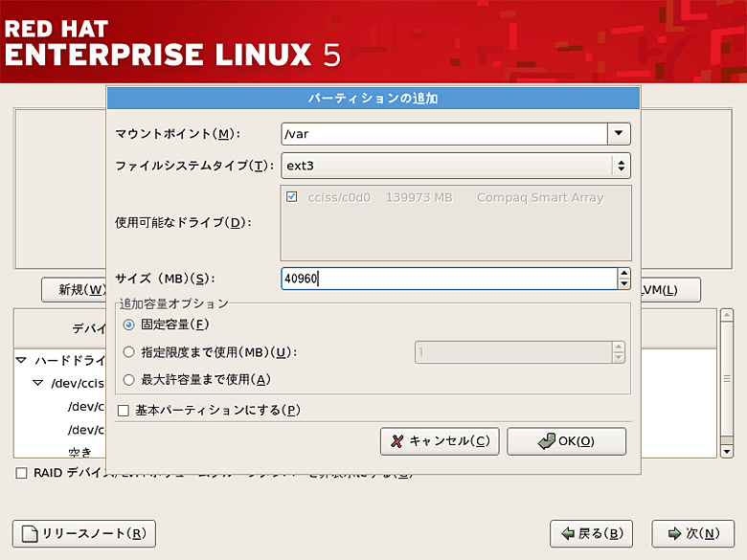Enable 基本パーティションにする(P) checkbox

[x=124, y=411]
